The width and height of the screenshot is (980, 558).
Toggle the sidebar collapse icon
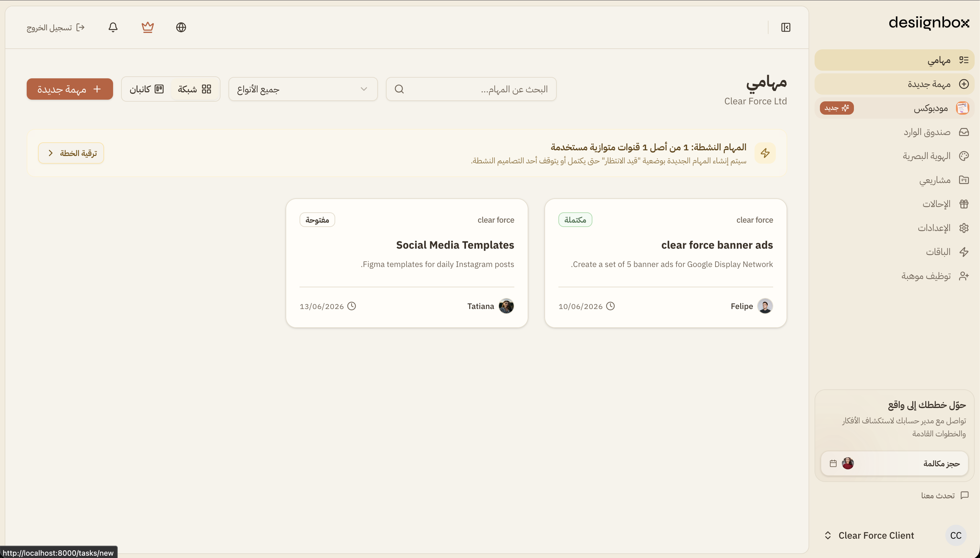tap(786, 27)
